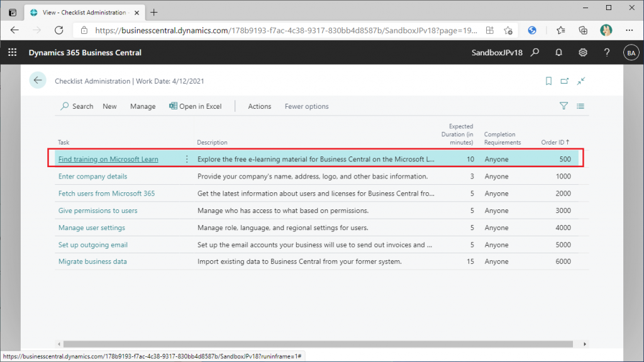Image resolution: width=644 pixels, height=362 pixels.
Task: Click the Business Central search magnifier icon
Action: click(x=535, y=53)
